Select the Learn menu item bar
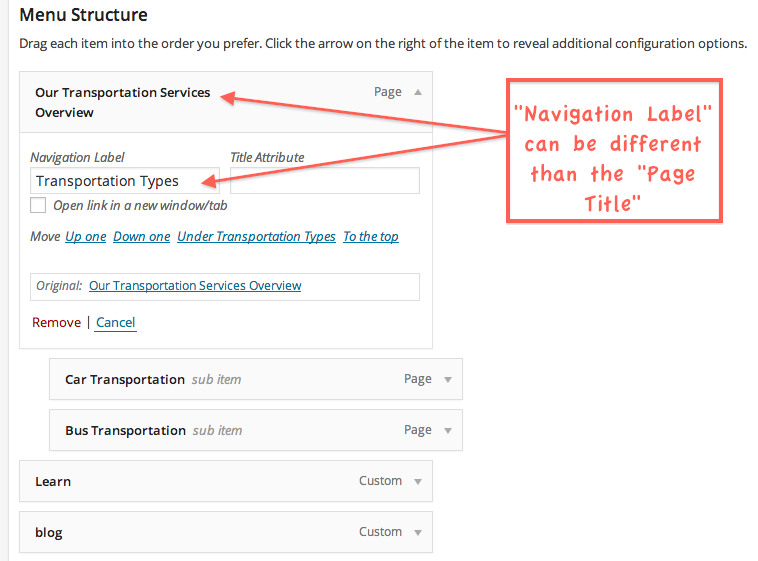 click(200, 481)
